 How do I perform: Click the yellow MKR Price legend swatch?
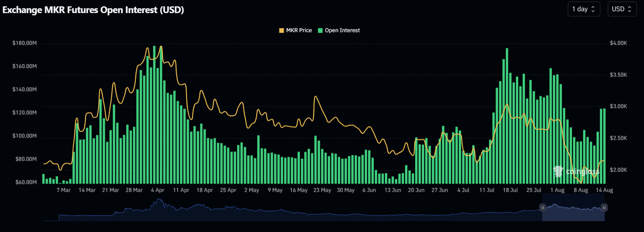281,30
